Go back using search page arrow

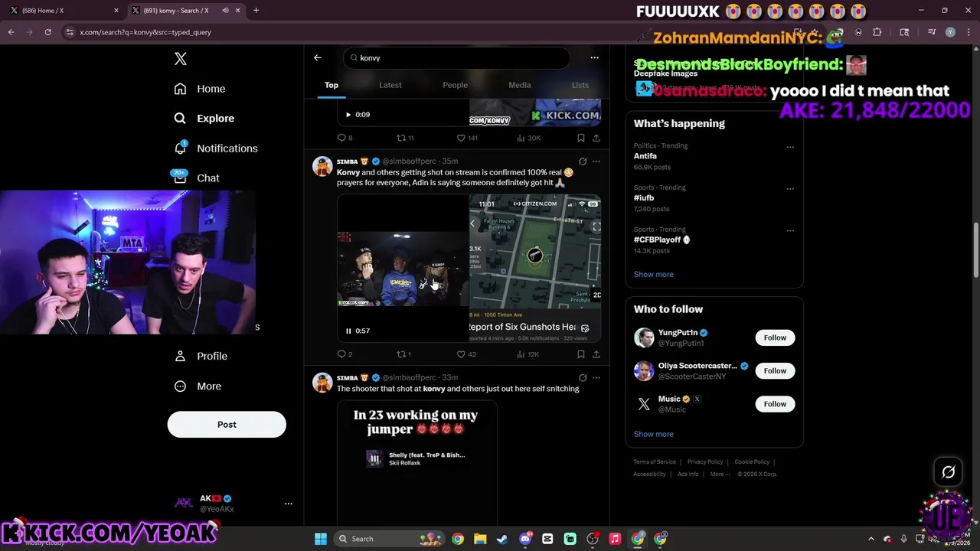tap(318, 57)
